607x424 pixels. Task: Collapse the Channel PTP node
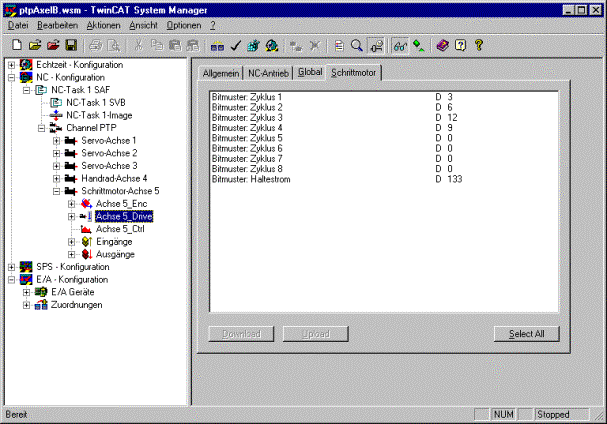click(41, 128)
